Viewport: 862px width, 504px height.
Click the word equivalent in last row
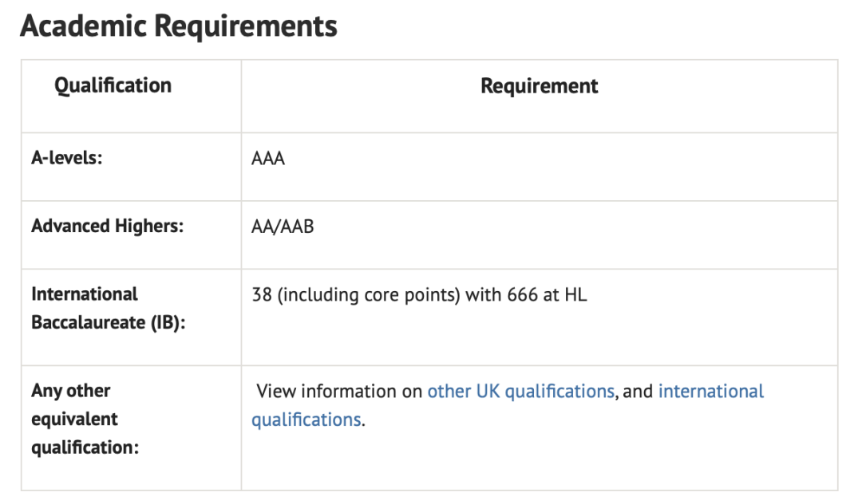(x=74, y=419)
